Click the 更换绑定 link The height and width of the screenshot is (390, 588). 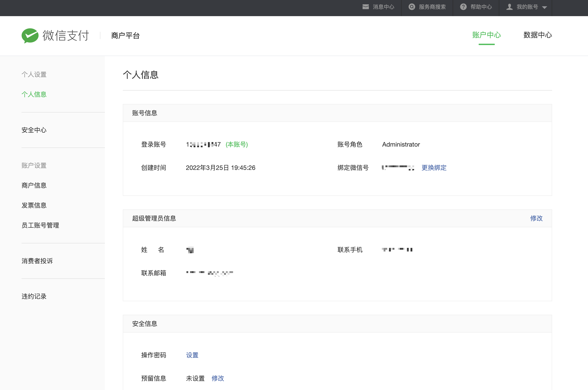(x=434, y=168)
